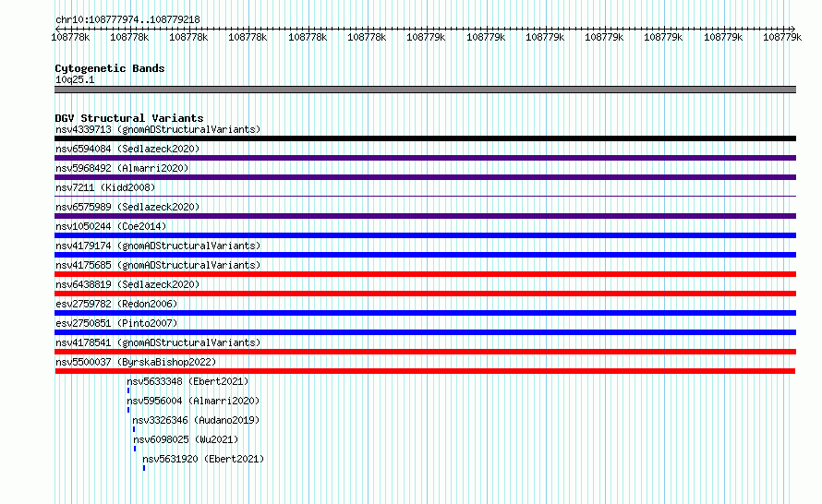The width and height of the screenshot is (822, 504).
Task: Click the red nsv6438819 variant bar
Action: [425, 294]
